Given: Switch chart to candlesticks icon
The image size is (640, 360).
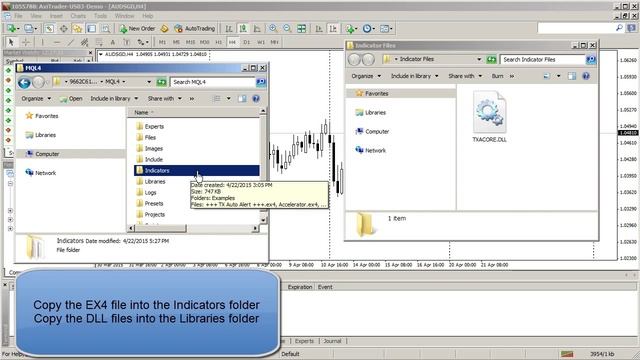Looking at the screenshot, I should click(x=243, y=29).
